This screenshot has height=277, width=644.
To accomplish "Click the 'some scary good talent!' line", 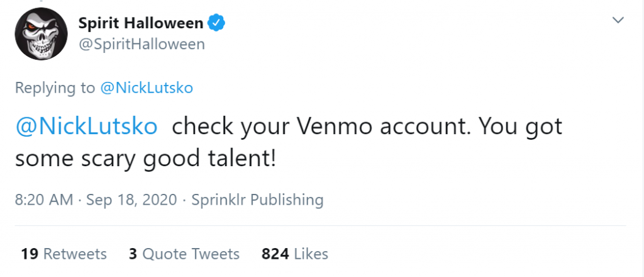I will tap(145, 159).
